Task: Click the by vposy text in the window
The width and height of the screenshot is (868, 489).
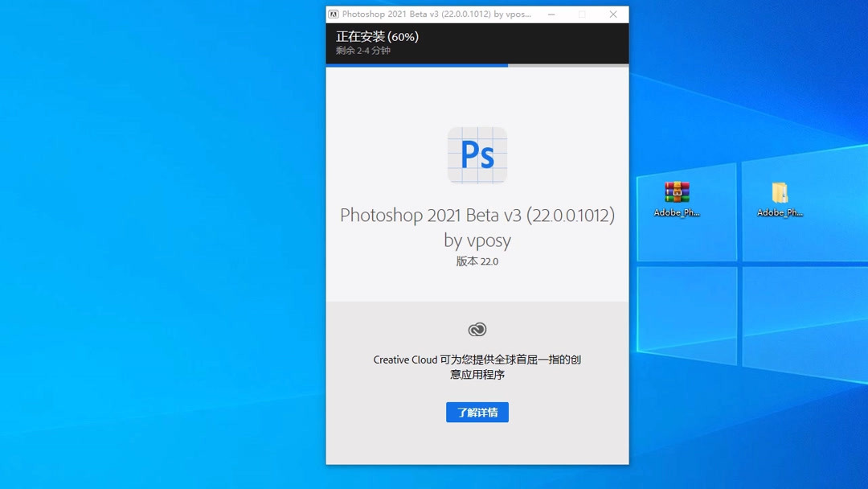Action: pos(477,240)
